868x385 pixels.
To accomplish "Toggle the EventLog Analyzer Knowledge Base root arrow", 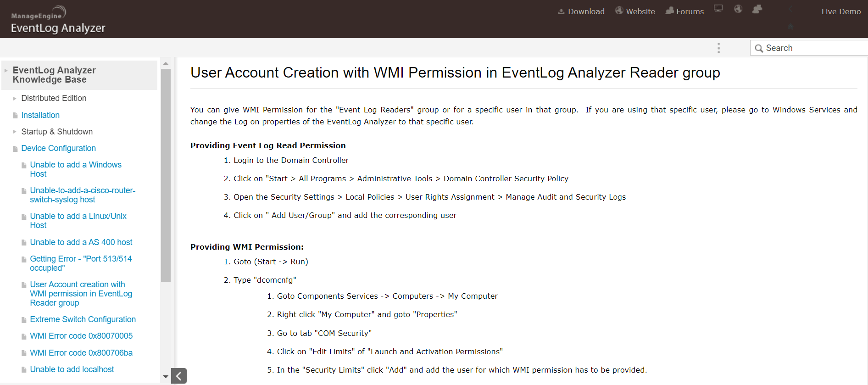I will pos(6,71).
